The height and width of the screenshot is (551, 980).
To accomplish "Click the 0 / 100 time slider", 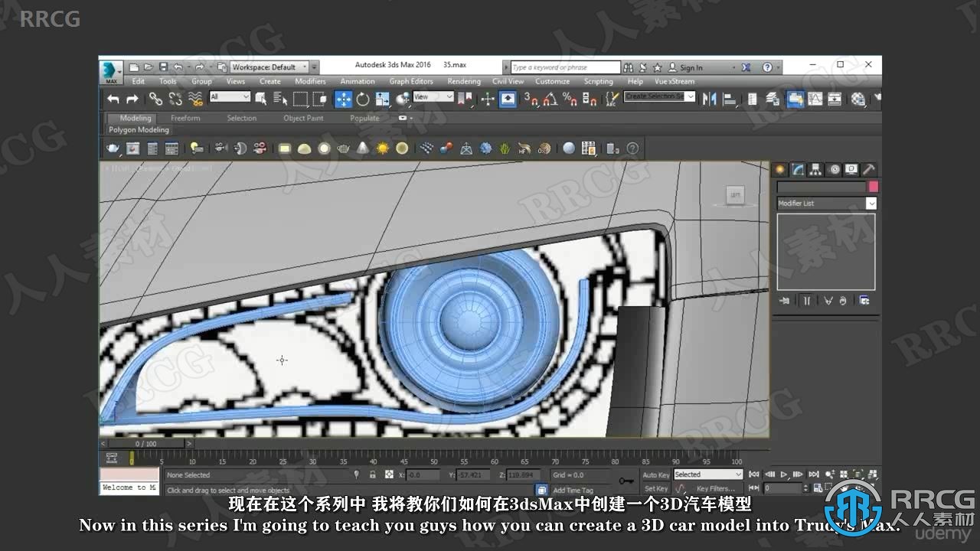I will point(145,443).
